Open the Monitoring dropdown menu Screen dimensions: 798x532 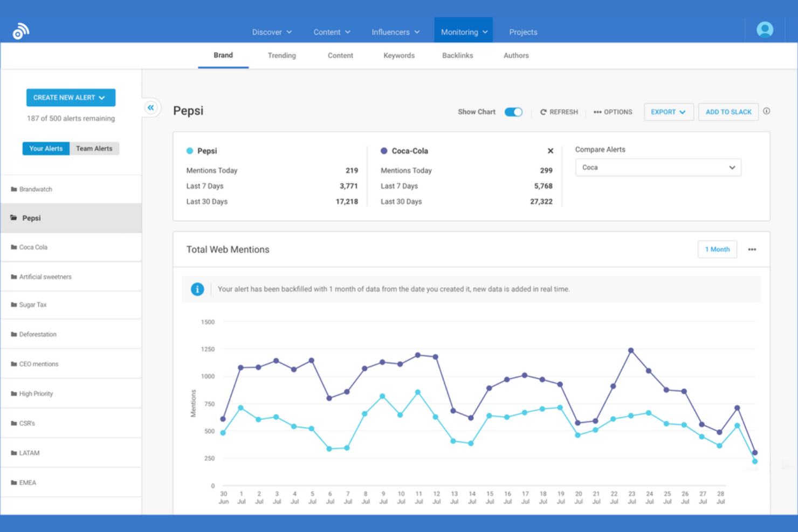point(464,30)
